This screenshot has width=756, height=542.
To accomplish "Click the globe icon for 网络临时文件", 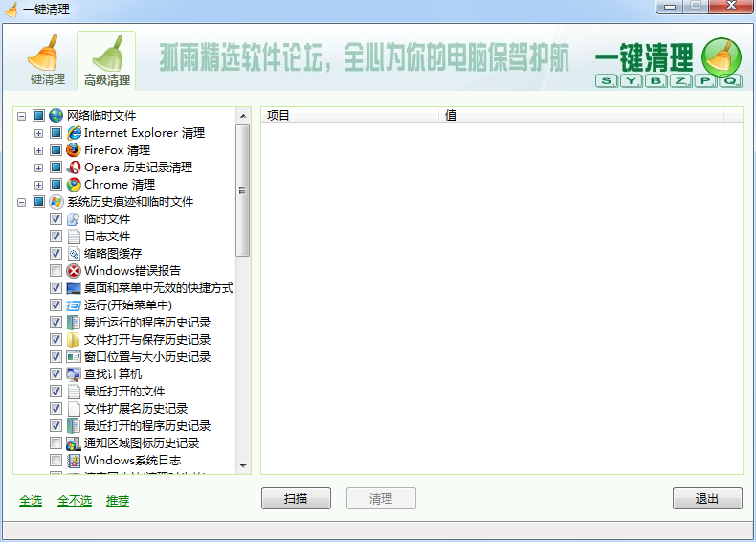I will (56, 115).
